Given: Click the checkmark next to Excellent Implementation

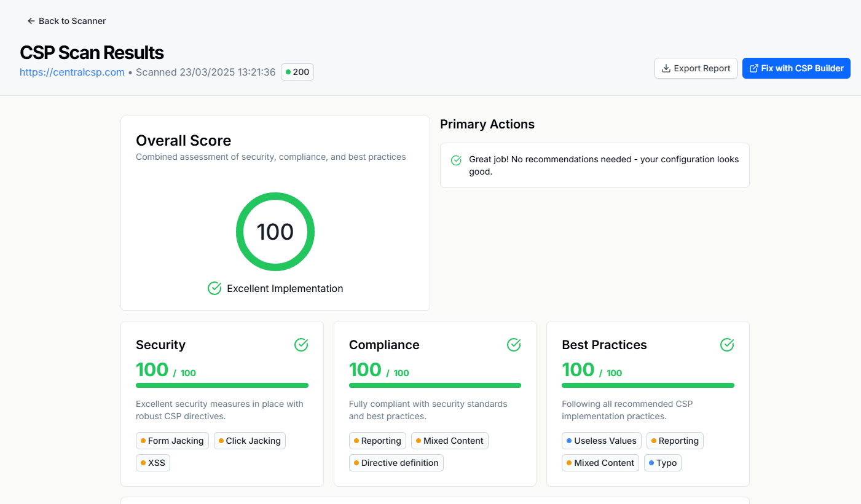Looking at the screenshot, I should coord(214,288).
